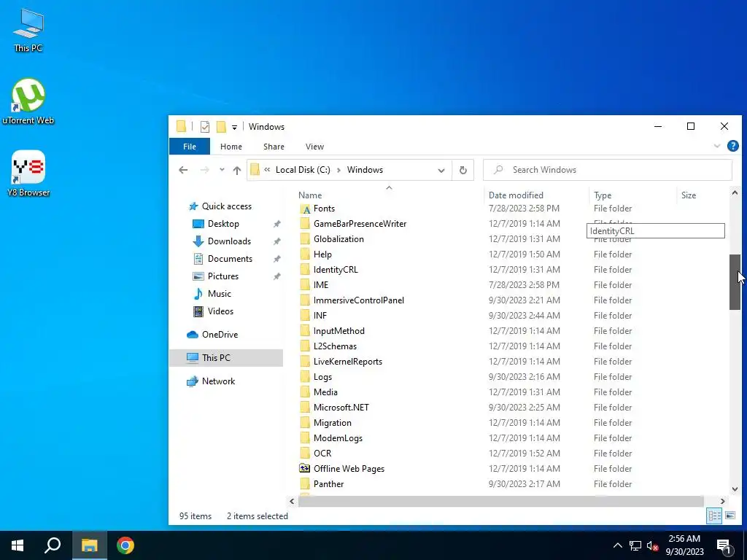Select the IdentityCRL folder
The width and height of the screenshot is (747, 560).
[336, 270]
